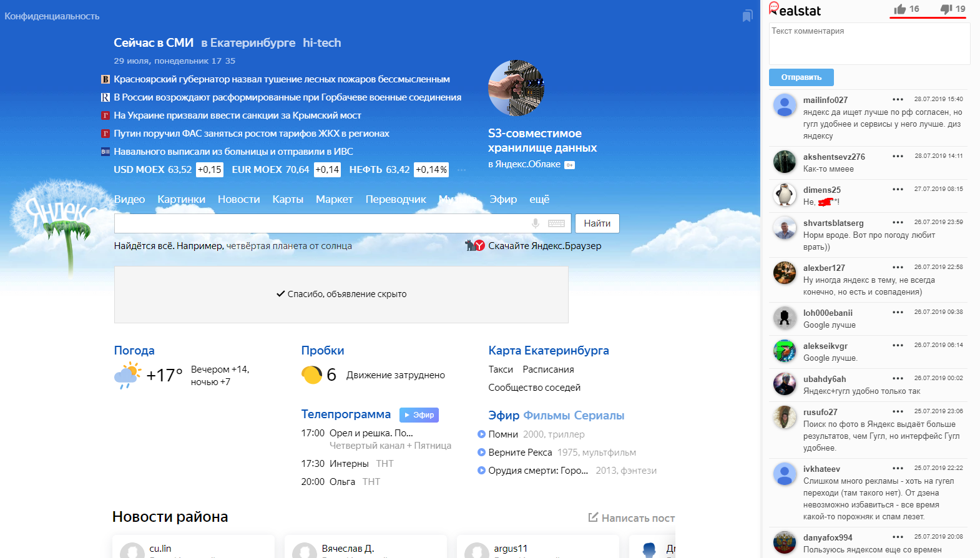Click the Найти search button
980x558 pixels.
pyautogui.click(x=597, y=223)
